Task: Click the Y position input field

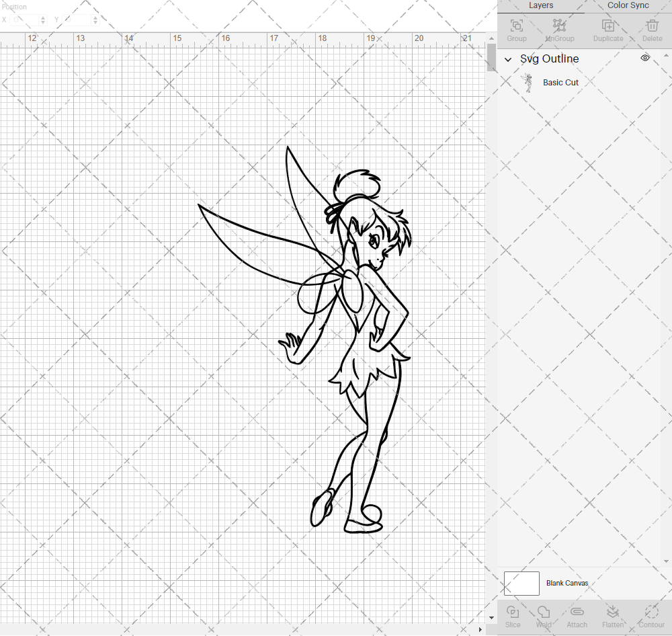Action: [77, 19]
